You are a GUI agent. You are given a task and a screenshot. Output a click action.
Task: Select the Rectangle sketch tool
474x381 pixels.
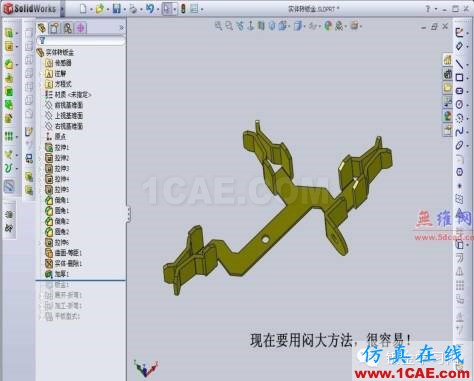point(459,77)
